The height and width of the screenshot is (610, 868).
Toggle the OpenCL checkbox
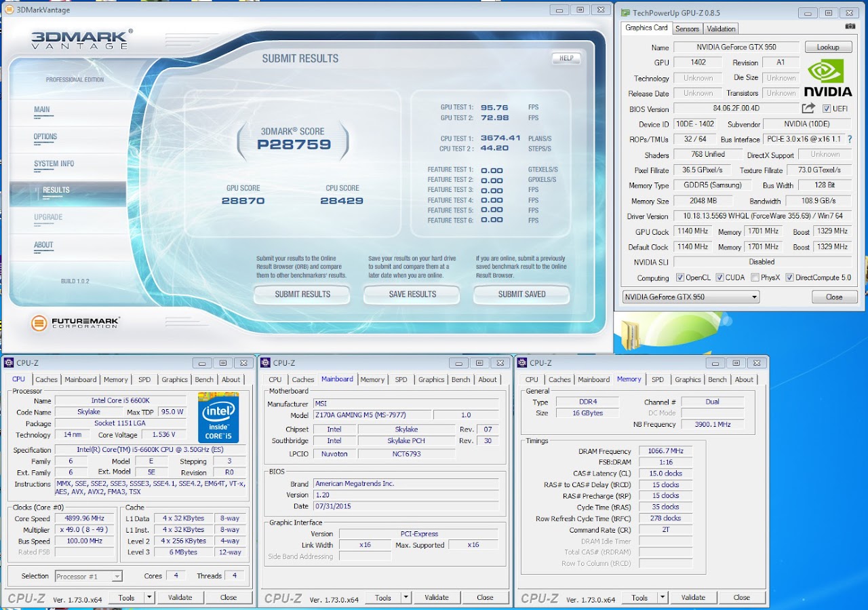click(x=680, y=278)
